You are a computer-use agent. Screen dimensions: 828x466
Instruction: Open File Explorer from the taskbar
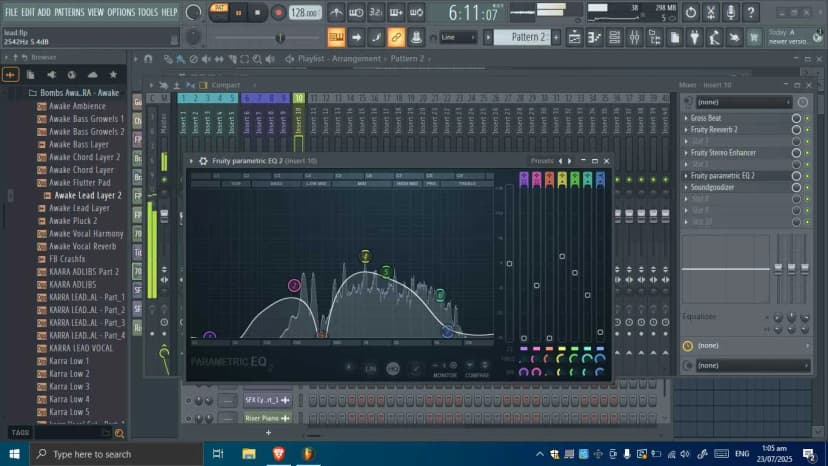(249, 453)
